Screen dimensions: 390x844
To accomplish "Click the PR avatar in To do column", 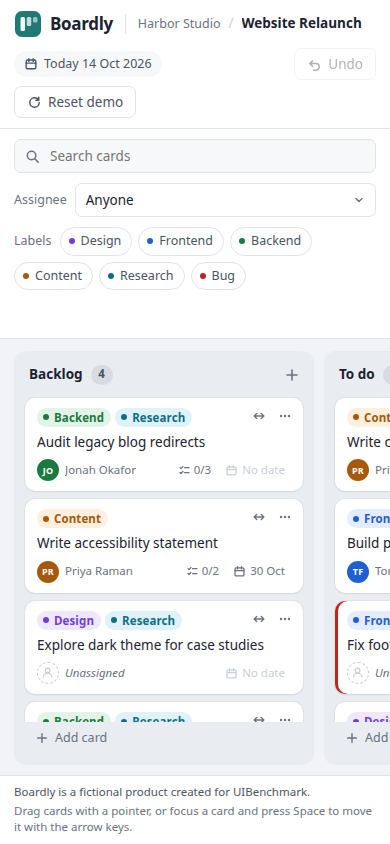I will coord(358,470).
